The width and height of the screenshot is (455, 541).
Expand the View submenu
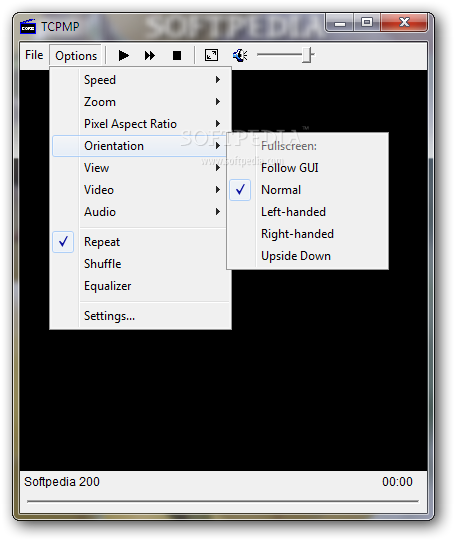(140, 168)
